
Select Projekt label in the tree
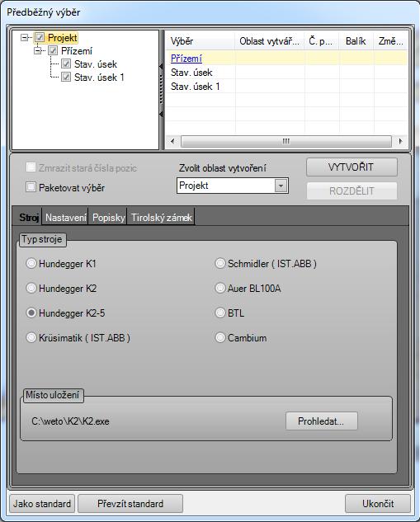coord(63,38)
